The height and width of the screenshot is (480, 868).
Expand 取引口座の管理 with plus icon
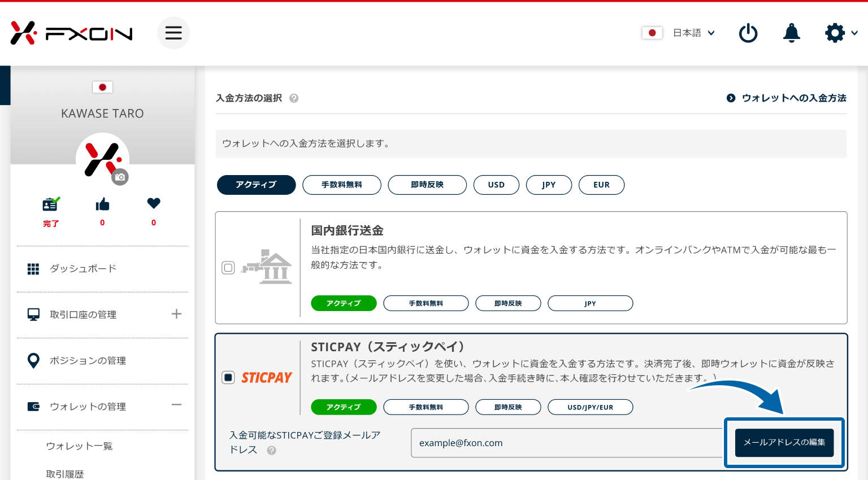176,314
